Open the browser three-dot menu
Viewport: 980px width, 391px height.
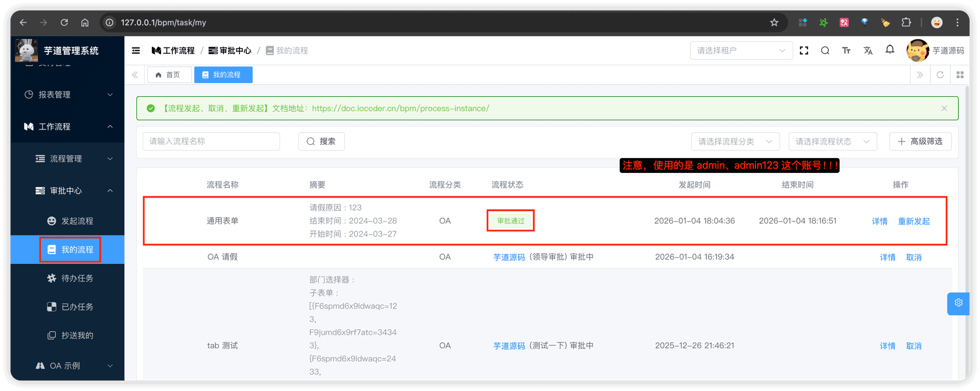click(958, 22)
